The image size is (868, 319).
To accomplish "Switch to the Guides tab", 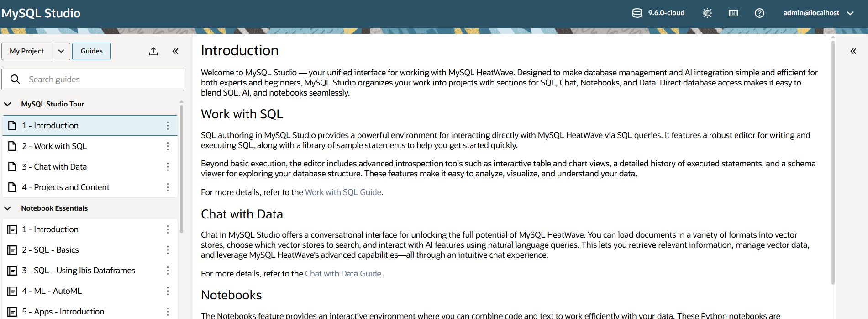I will click(x=91, y=51).
